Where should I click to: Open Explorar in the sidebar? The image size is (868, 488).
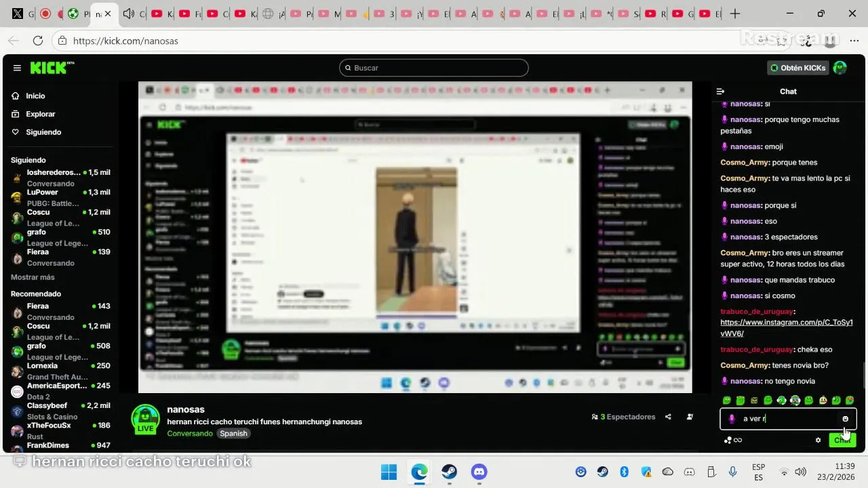pyautogui.click(x=41, y=114)
